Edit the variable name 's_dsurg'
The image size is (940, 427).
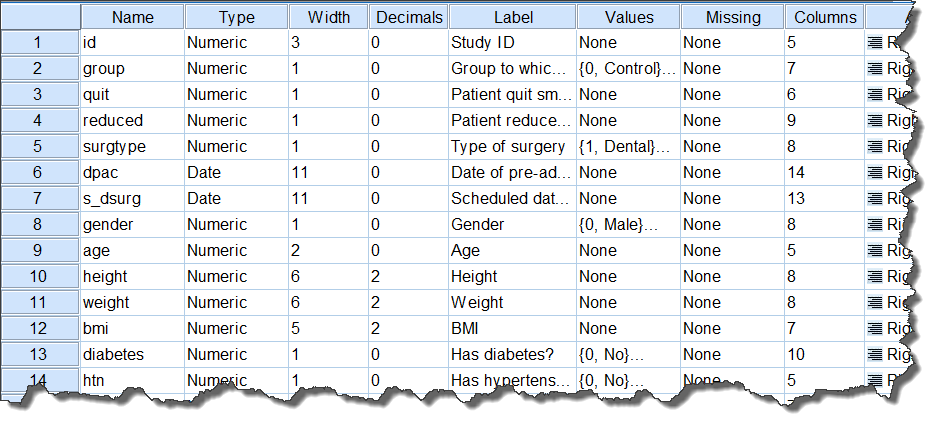coord(132,199)
